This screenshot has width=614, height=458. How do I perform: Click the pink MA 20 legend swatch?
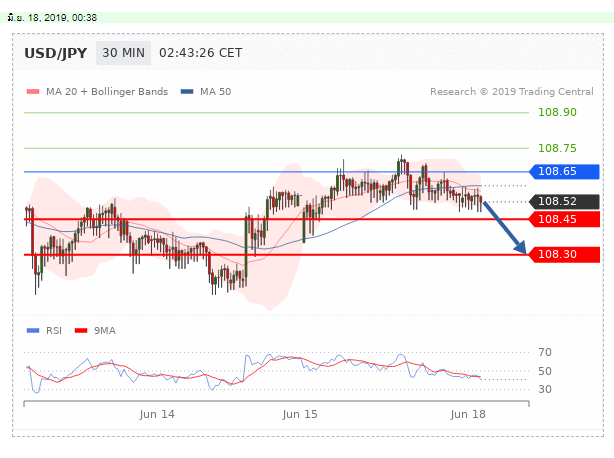pyautogui.click(x=33, y=92)
